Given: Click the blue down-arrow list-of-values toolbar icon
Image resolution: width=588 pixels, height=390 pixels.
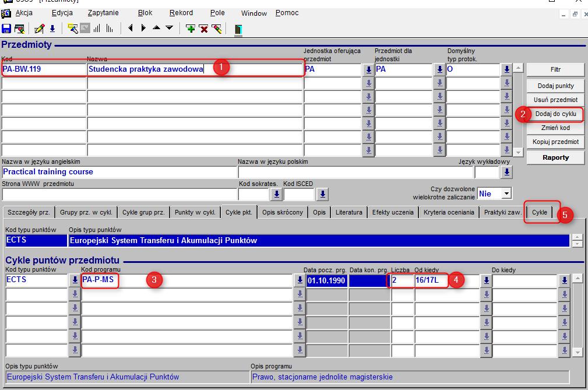Looking at the screenshot, I should coord(52,29).
